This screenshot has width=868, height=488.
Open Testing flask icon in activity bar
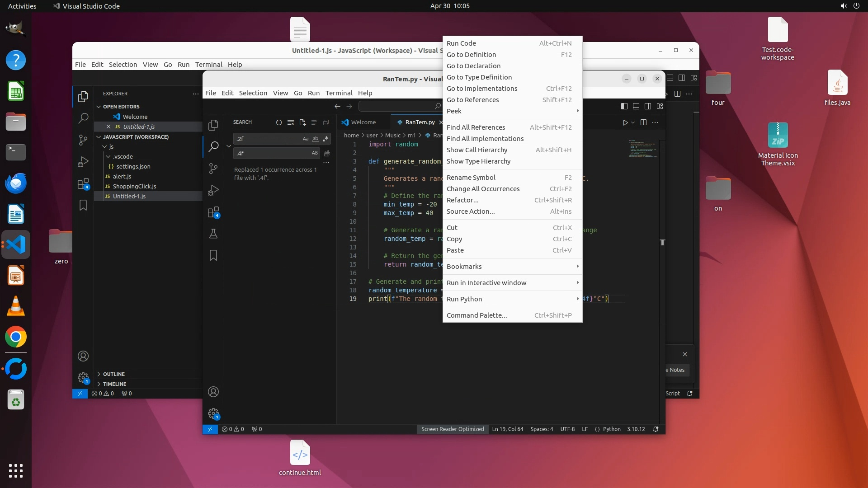(x=213, y=234)
